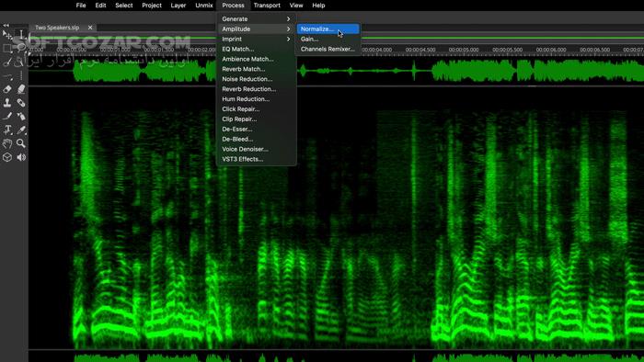Image resolution: width=644 pixels, height=362 pixels.
Task: Open the Layer menu
Action: tap(178, 6)
